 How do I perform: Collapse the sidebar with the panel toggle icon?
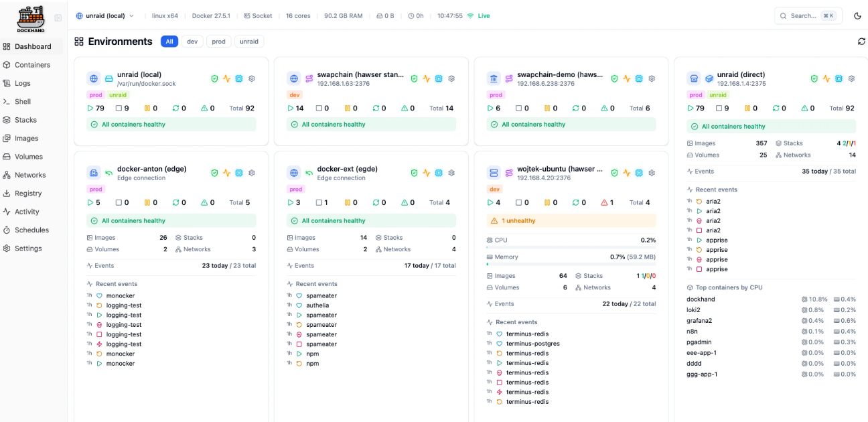point(58,17)
